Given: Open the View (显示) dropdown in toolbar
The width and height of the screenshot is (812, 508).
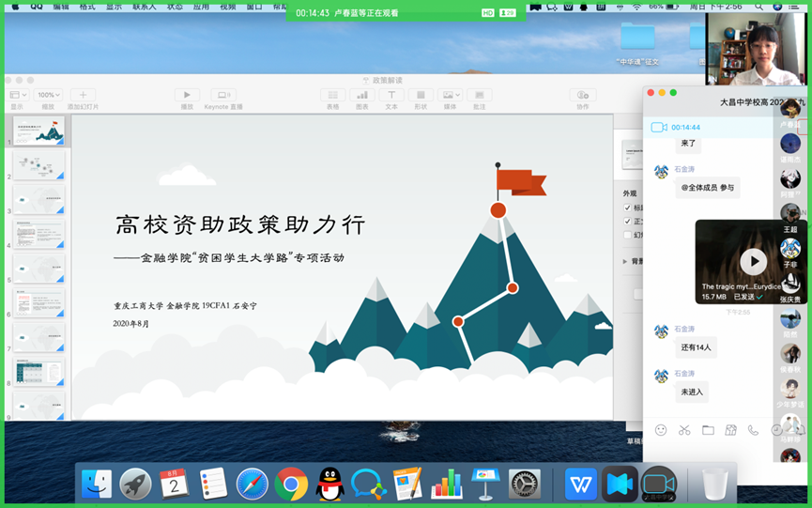Looking at the screenshot, I should tap(18, 95).
